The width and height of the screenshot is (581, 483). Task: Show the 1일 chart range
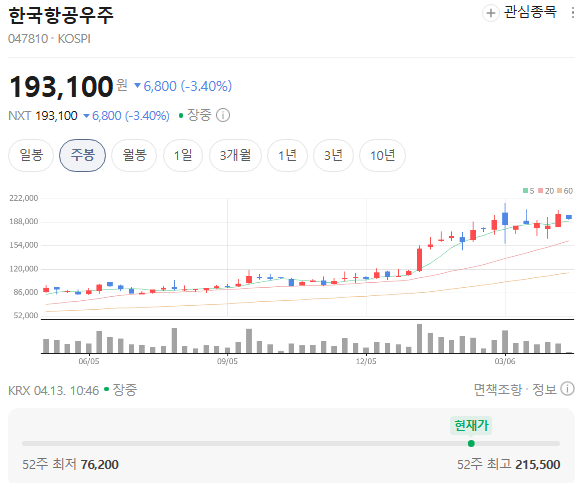[x=183, y=155]
